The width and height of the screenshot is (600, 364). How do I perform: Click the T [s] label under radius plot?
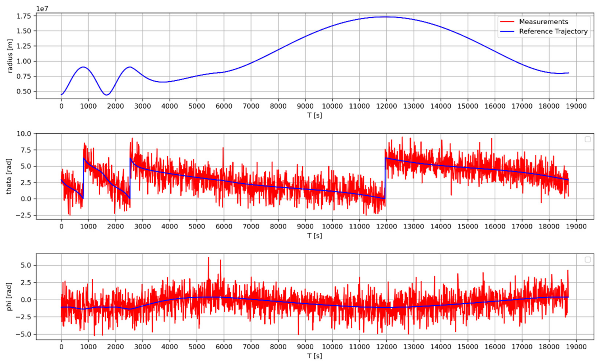pos(315,115)
